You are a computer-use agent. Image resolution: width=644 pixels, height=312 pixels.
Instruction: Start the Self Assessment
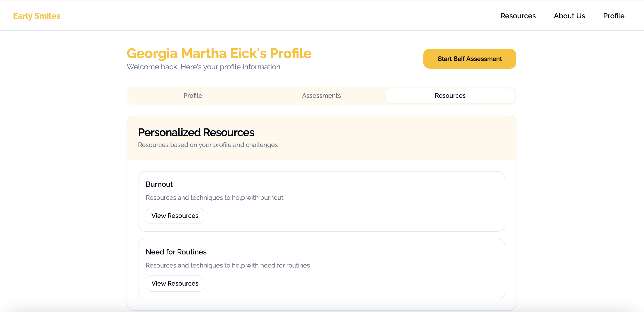tap(469, 59)
